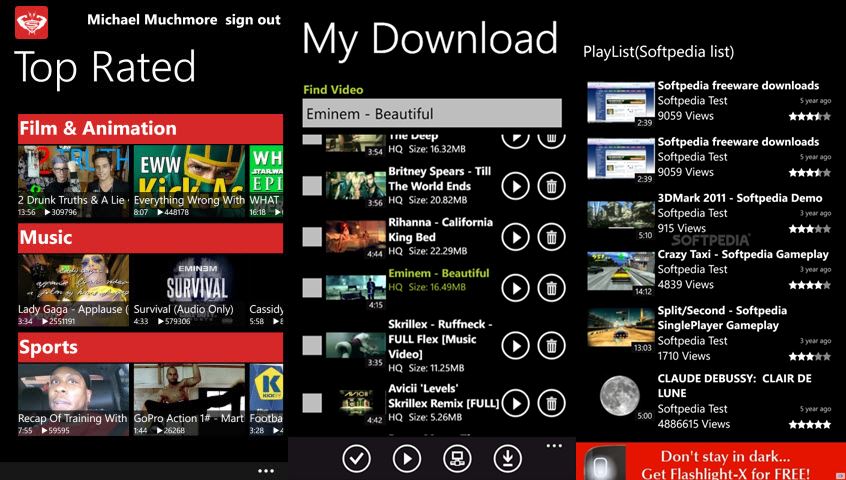Open GoPro Action 1# video thumbnail
846x480 pixels.
189,400
